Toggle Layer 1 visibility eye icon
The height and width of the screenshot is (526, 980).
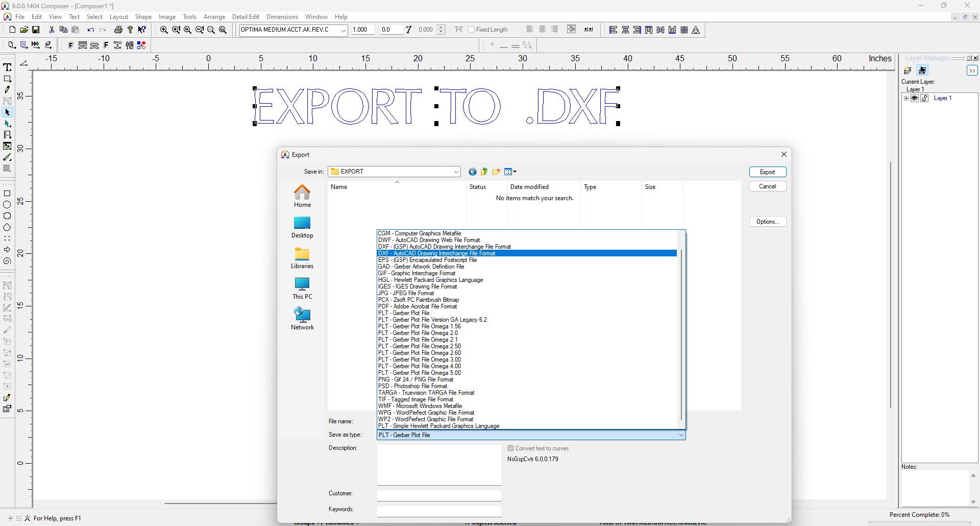(x=915, y=98)
